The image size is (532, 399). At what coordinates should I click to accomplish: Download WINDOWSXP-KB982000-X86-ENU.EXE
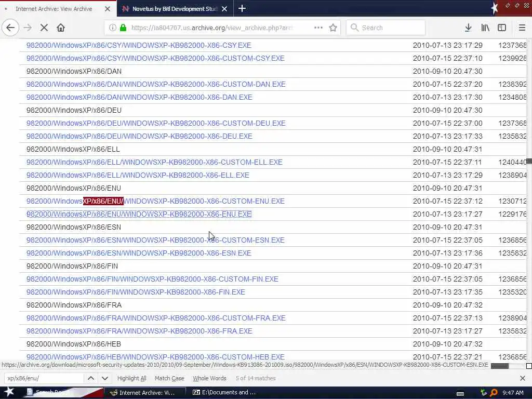pos(139,214)
